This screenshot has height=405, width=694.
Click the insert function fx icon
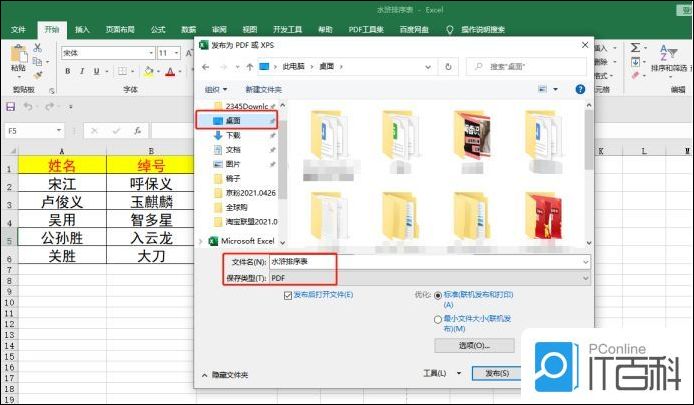coord(138,131)
